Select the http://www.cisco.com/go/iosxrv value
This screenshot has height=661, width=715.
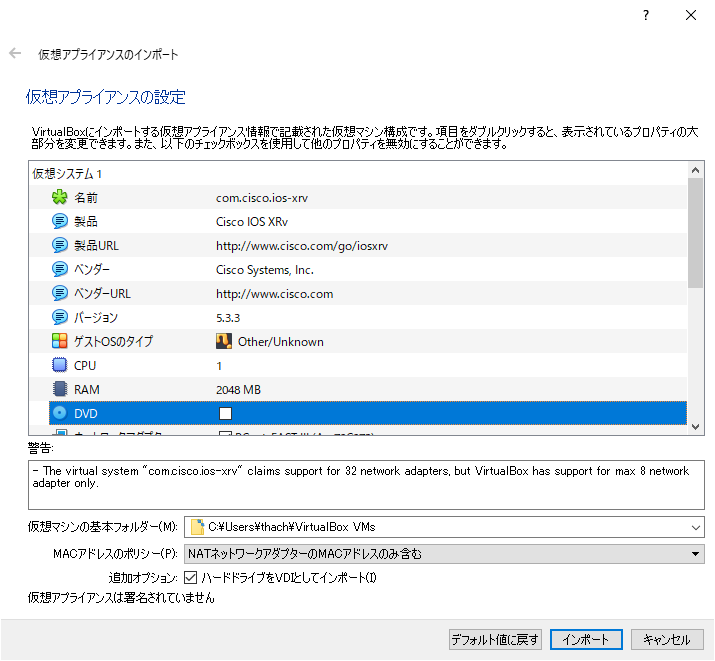302,246
